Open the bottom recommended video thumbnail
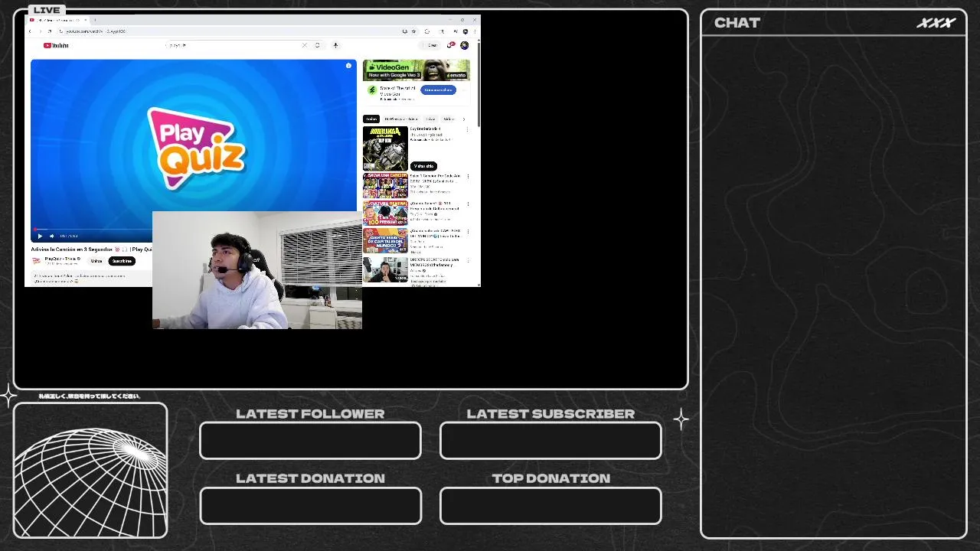 (385, 269)
